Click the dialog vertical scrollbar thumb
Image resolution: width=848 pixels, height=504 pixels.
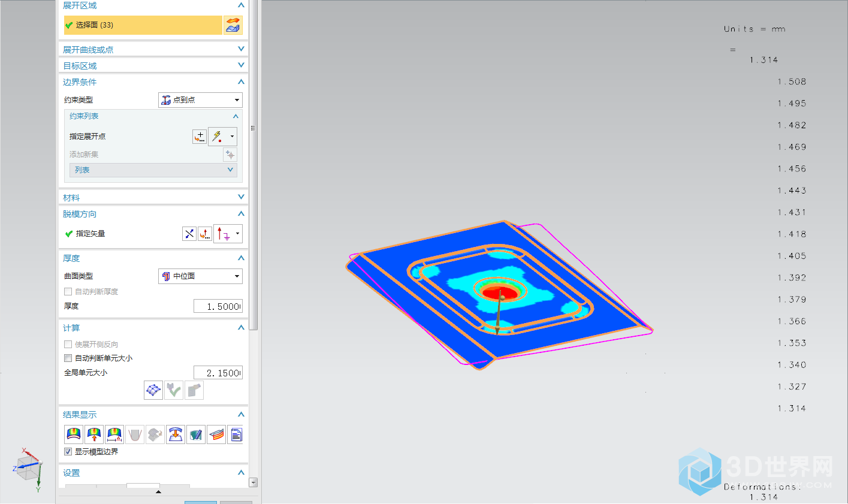(x=254, y=165)
